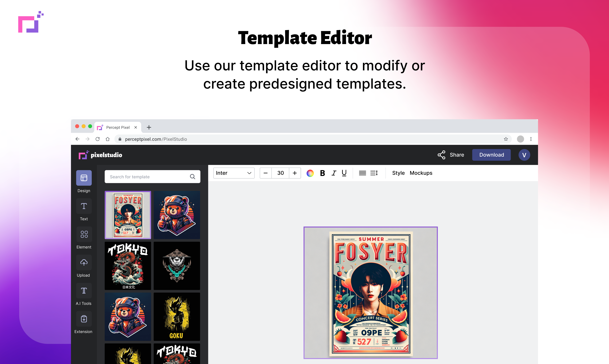This screenshot has width=609, height=364.
Task: Open the line spacing options
Action: tap(374, 173)
